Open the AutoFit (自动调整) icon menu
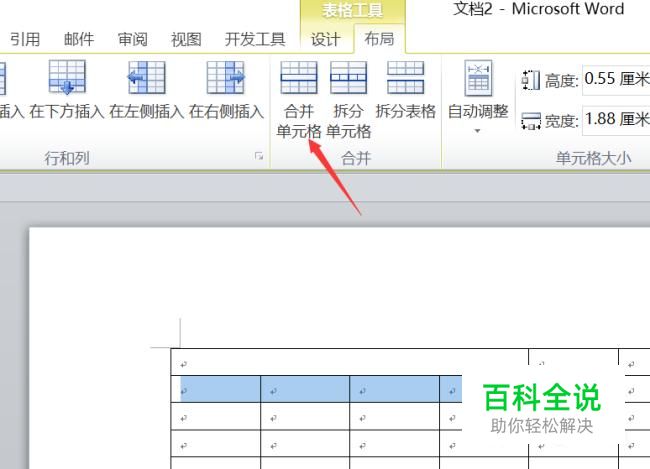 coord(478,78)
